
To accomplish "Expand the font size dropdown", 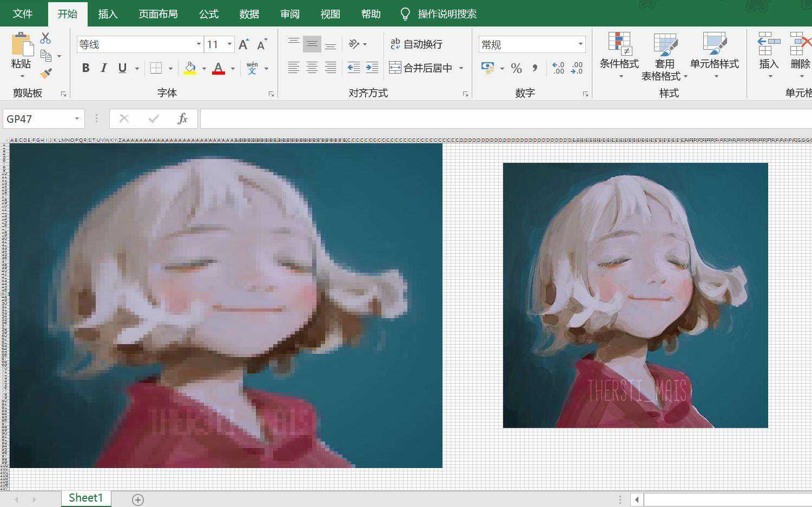I will pos(230,44).
